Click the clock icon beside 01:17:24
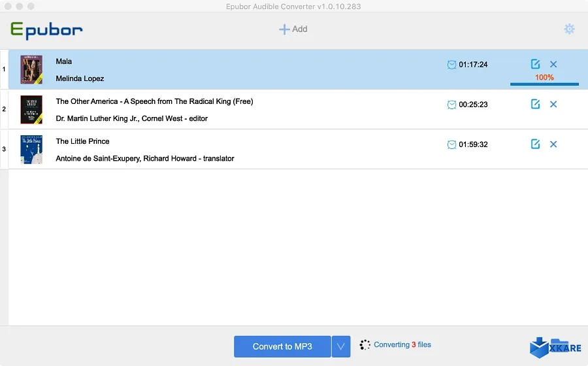 451,65
